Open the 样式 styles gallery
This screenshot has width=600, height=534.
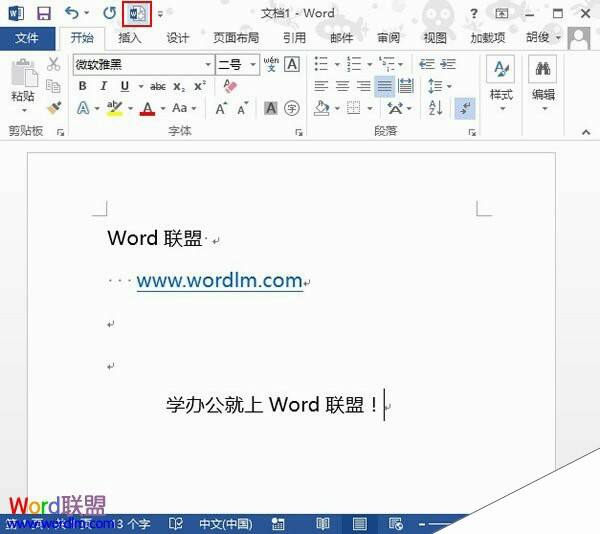[x=502, y=84]
